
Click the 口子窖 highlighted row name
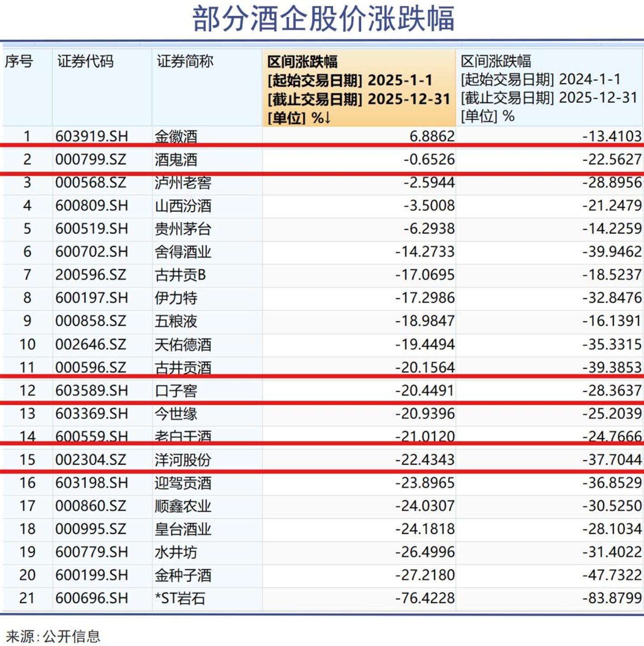coord(176,391)
